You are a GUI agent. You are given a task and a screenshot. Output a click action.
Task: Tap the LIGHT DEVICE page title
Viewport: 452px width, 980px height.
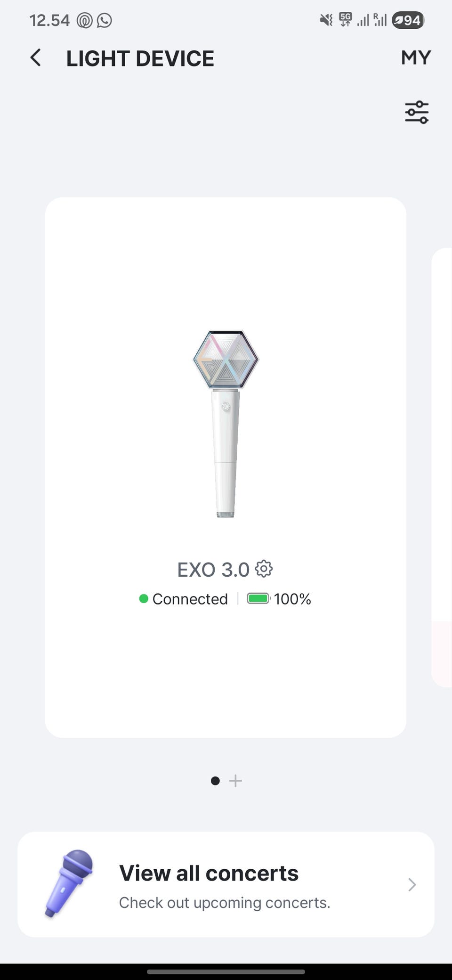[140, 58]
